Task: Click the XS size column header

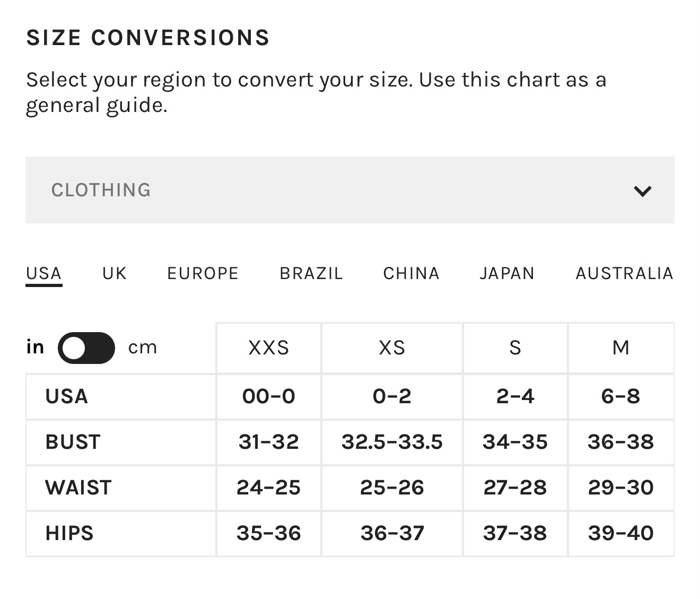Action: [x=392, y=348]
